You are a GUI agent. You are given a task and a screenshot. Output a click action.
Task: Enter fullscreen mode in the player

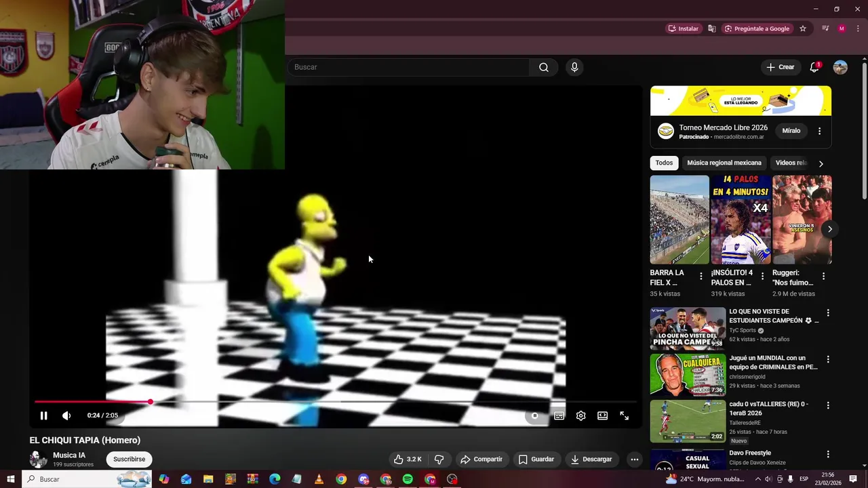tap(624, 415)
